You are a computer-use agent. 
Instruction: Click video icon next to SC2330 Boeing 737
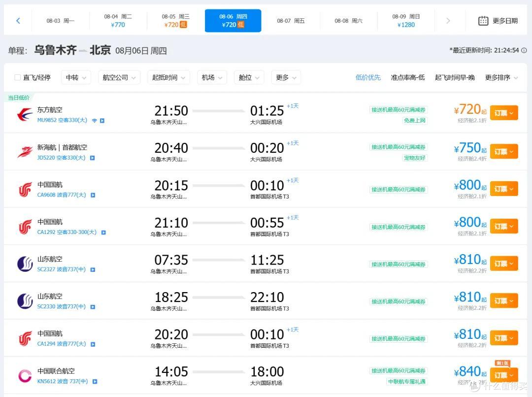(93, 307)
